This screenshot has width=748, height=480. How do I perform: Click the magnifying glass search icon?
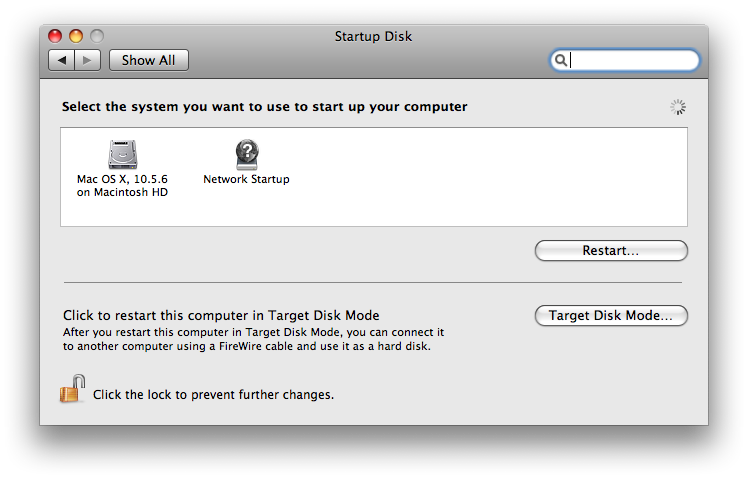[562, 60]
